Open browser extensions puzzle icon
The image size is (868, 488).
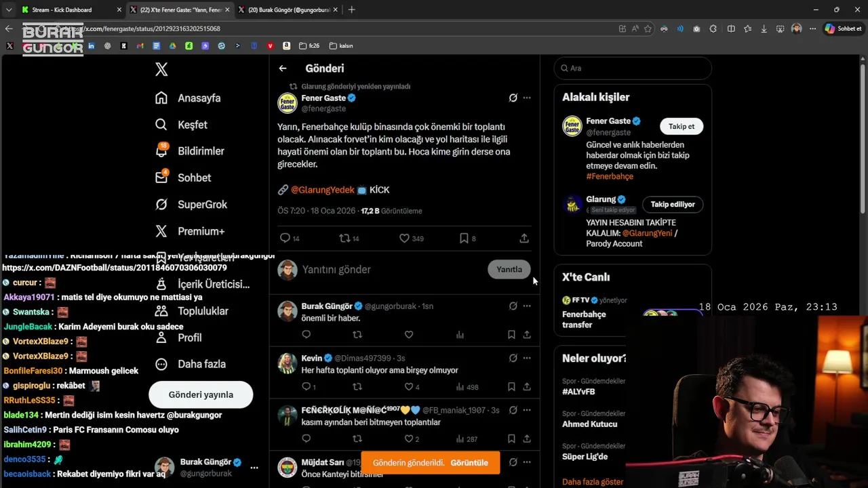pyautogui.click(x=713, y=28)
